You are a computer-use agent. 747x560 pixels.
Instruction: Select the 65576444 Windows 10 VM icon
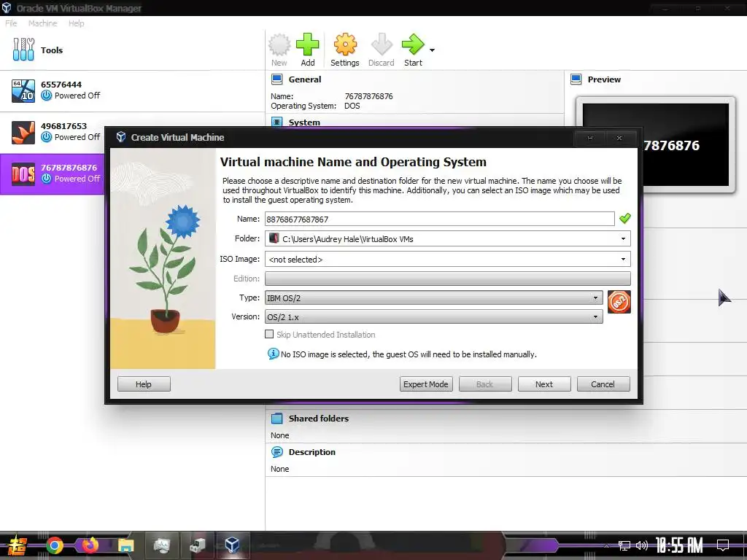23,91
